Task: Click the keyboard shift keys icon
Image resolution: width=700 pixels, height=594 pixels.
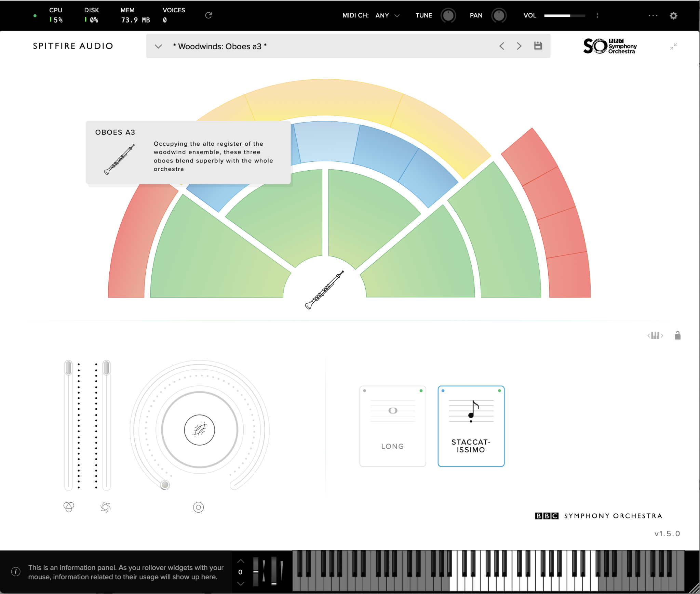Action: tap(655, 335)
